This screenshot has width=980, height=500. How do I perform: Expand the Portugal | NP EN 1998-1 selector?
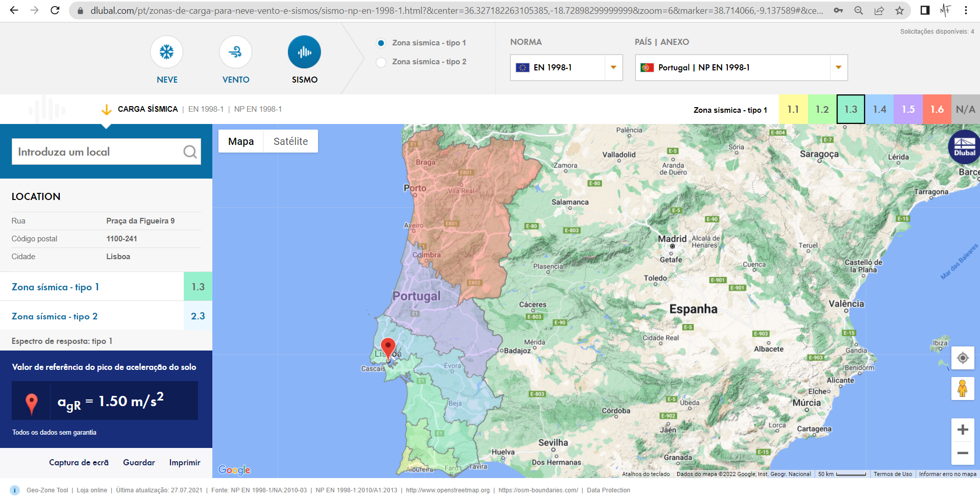838,67
